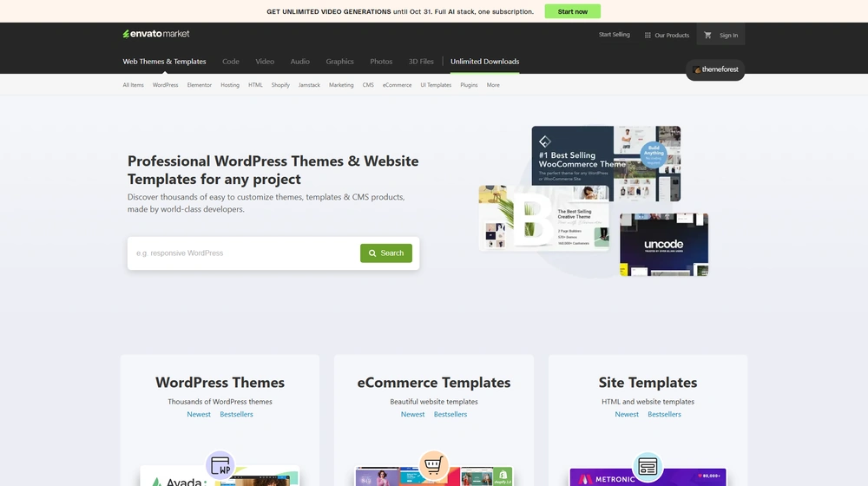Open Newest under WordPress Themes
Viewport: 868px width, 486px height.
[199, 414]
